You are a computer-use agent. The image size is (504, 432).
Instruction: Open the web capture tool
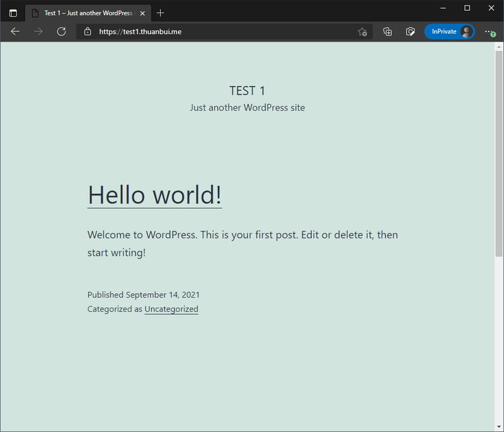pyautogui.click(x=410, y=32)
